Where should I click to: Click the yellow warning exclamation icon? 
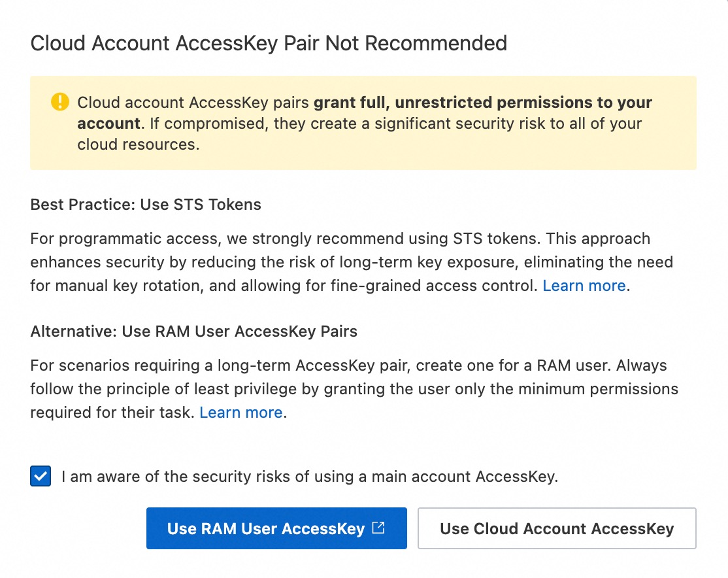(59, 102)
